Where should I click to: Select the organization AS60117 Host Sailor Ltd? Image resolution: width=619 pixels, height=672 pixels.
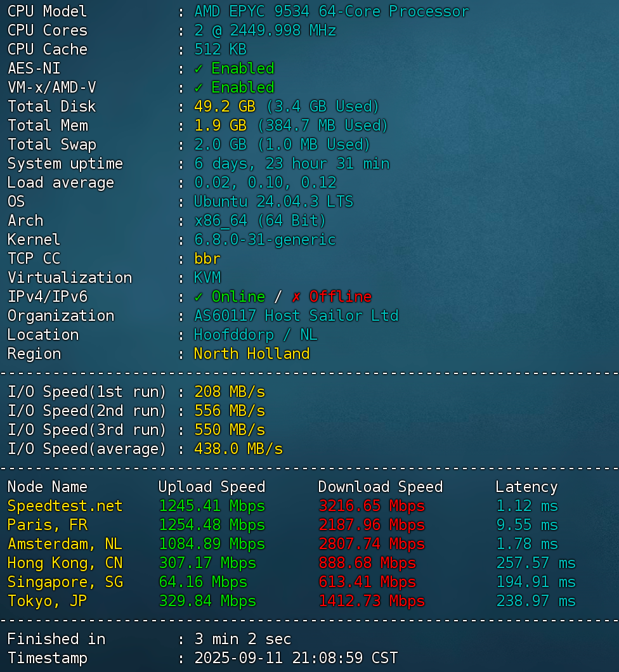[x=296, y=316]
